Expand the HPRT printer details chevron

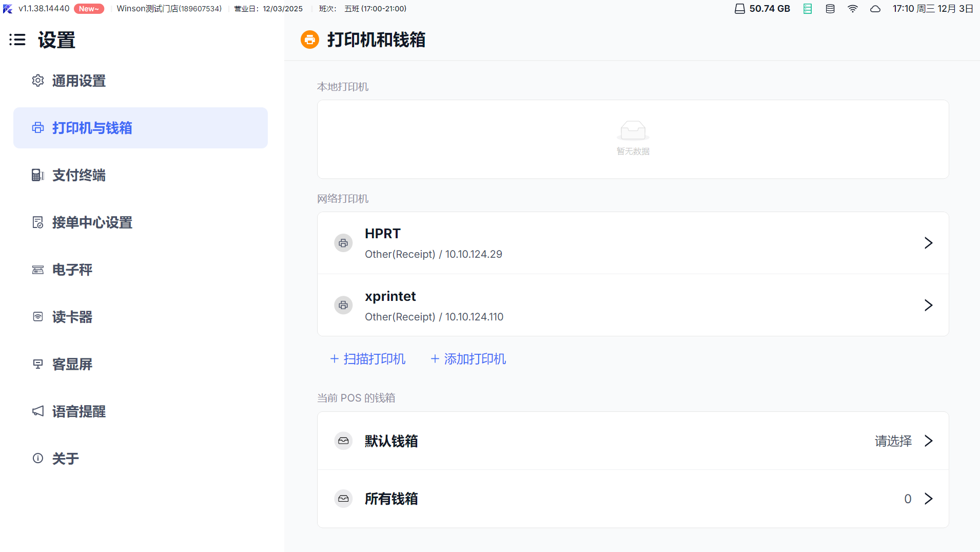coord(928,243)
